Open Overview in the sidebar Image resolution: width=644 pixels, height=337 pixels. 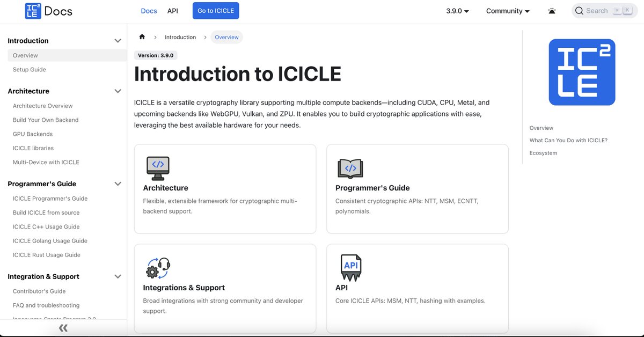[x=67, y=55]
